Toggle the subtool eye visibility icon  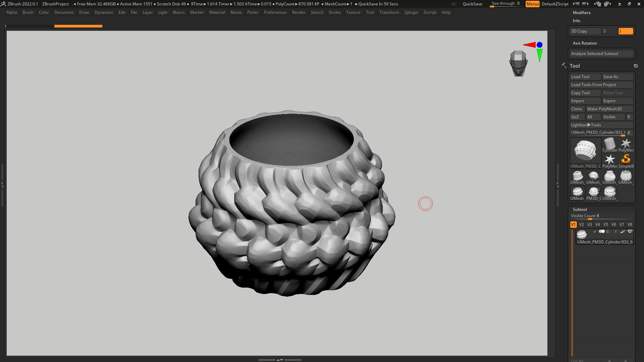point(630,231)
